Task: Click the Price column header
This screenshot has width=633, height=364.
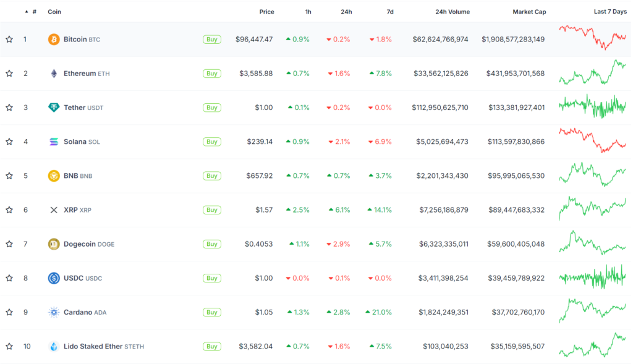Action: pos(266,12)
